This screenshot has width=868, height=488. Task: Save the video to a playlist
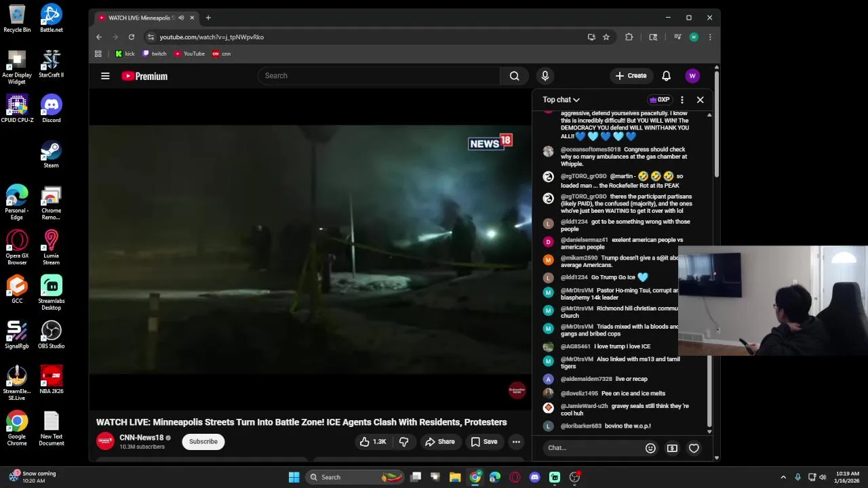tap(484, 442)
